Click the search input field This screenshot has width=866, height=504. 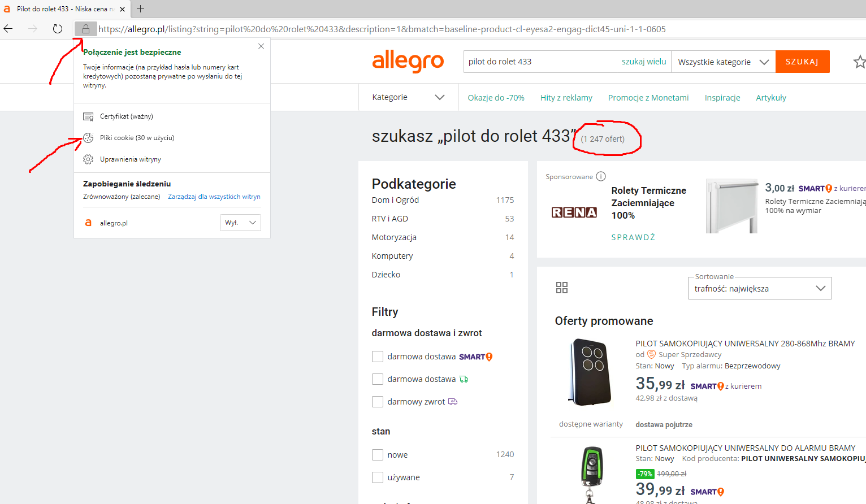click(x=540, y=62)
